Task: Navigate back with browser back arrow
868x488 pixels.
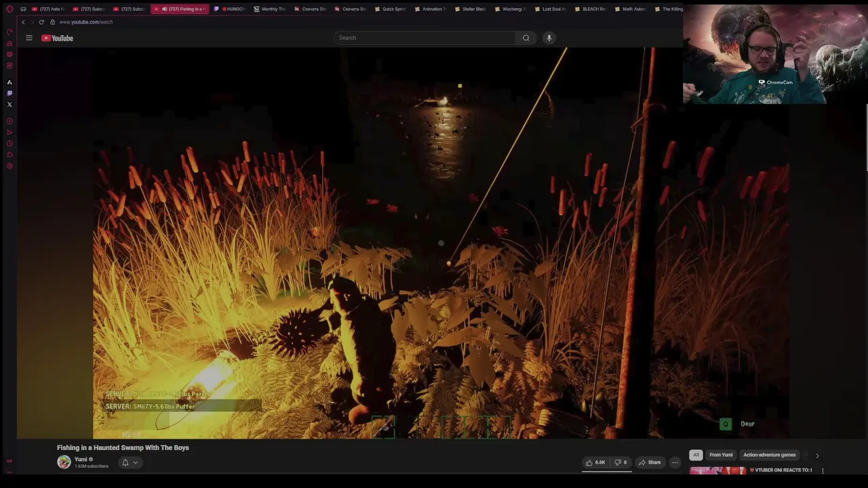Action: (x=23, y=22)
